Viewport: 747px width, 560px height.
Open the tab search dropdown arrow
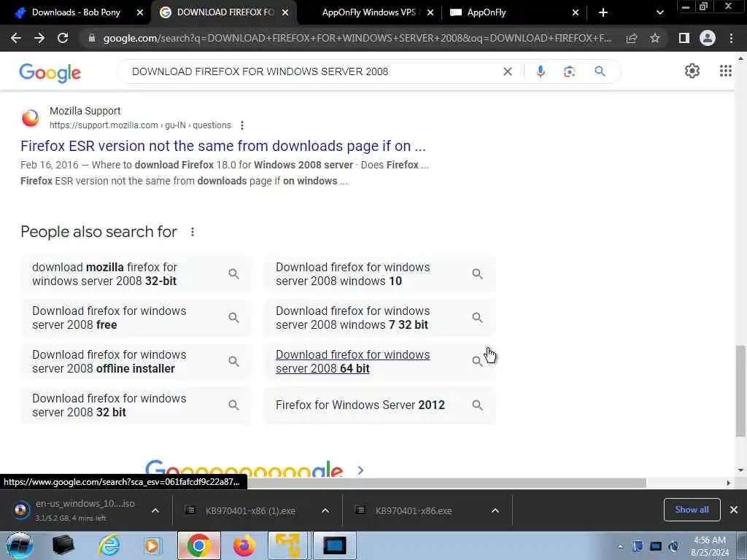(659, 12)
